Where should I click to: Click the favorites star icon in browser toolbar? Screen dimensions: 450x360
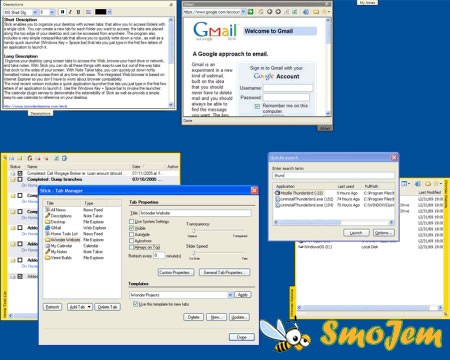(324, 12)
